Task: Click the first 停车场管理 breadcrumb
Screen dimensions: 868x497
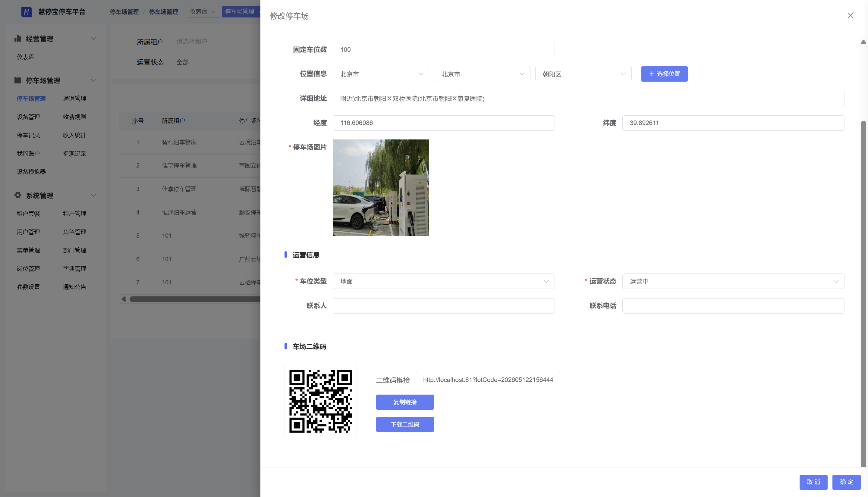Action: pyautogui.click(x=124, y=12)
